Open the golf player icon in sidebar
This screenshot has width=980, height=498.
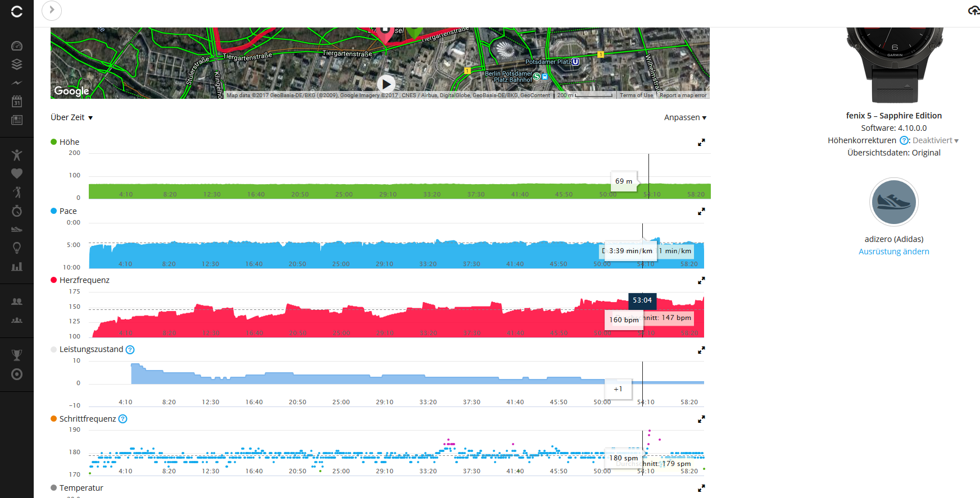point(17,192)
